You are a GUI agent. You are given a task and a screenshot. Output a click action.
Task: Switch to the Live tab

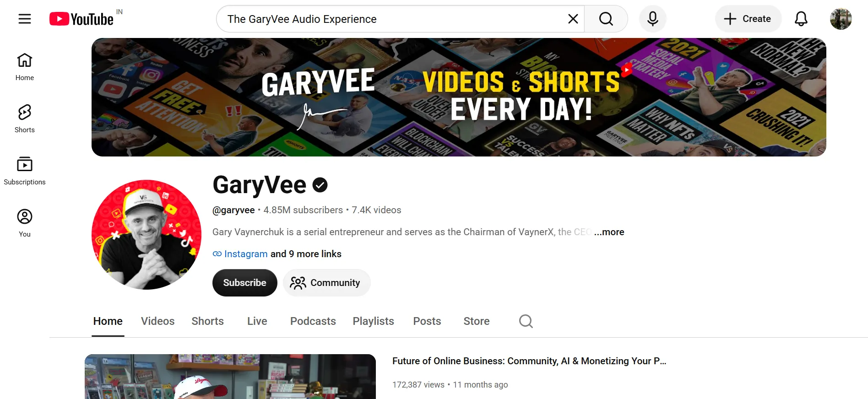(257, 321)
